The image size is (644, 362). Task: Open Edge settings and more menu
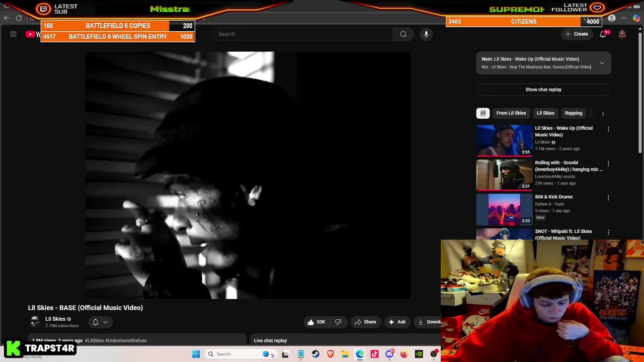pos(624,19)
